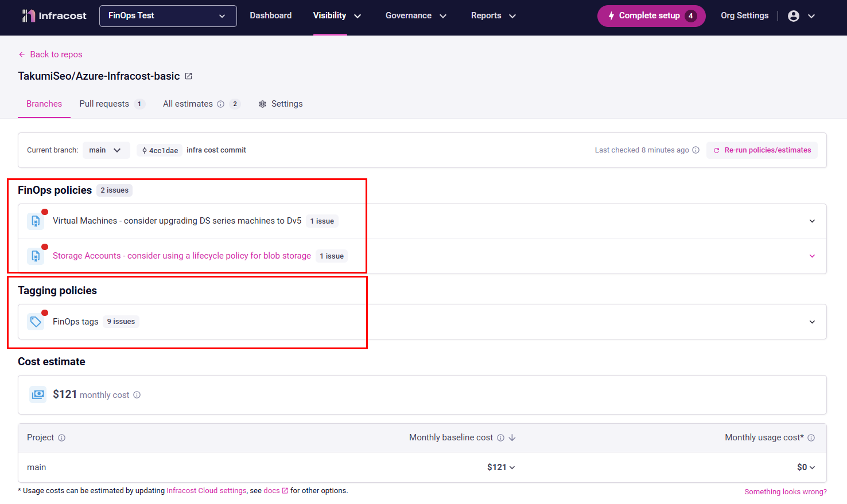Open the main branch selector
The width and height of the screenshot is (847, 504).
click(106, 150)
